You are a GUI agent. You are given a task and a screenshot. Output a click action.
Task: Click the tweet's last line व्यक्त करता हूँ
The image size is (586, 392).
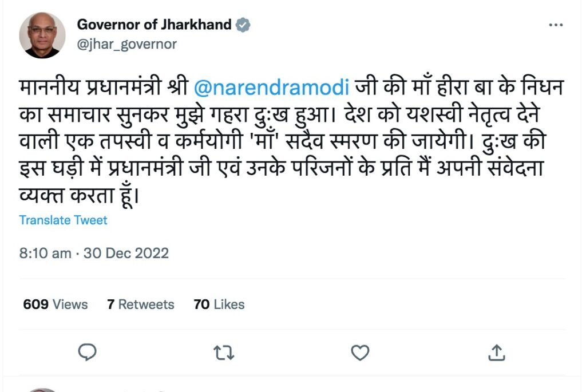tap(79, 195)
